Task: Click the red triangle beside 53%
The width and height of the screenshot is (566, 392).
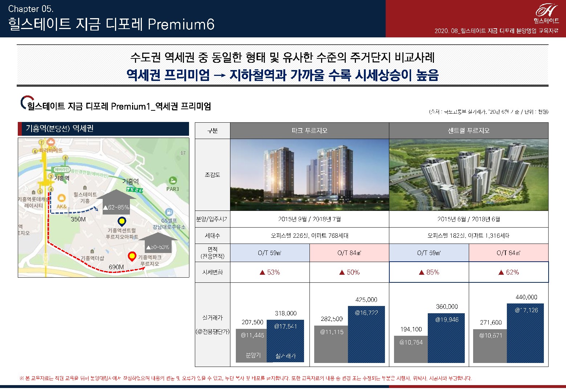Action: [x=262, y=272]
